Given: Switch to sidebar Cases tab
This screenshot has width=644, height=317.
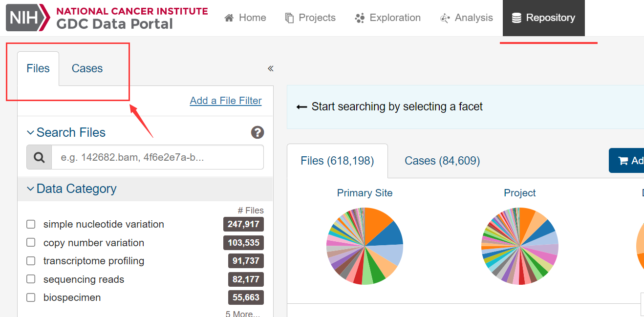Looking at the screenshot, I should [87, 68].
